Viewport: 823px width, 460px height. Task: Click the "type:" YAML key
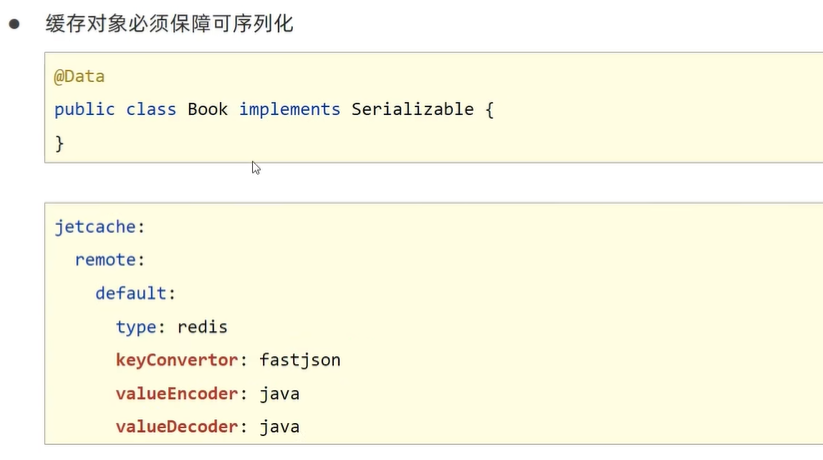(140, 327)
